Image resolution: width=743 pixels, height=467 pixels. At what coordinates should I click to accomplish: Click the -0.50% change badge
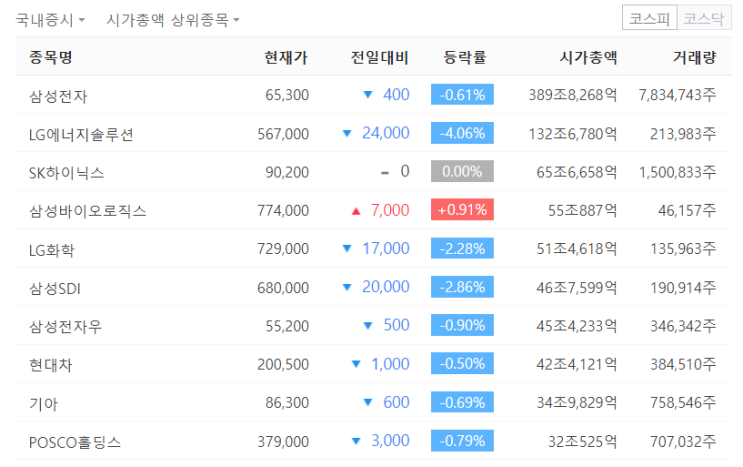[462, 363]
